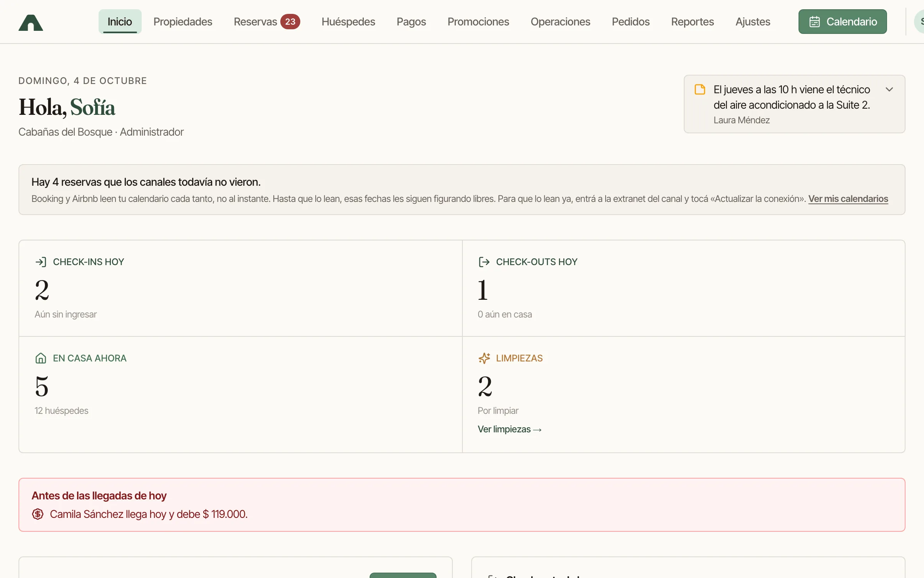Click the house icon for En casa ahora
The image size is (924, 578).
tap(41, 358)
